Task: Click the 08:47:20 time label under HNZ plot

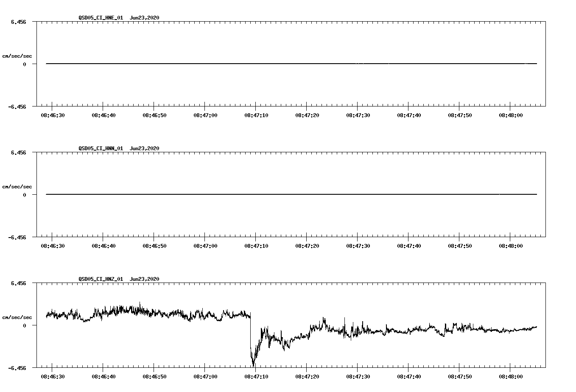Action: (x=307, y=377)
